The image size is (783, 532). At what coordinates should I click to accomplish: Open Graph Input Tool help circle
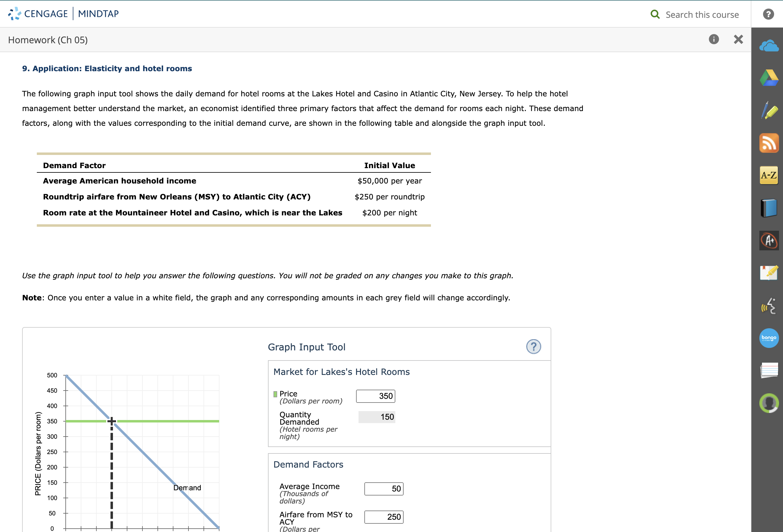pyautogui.click(x=533, y=346)
